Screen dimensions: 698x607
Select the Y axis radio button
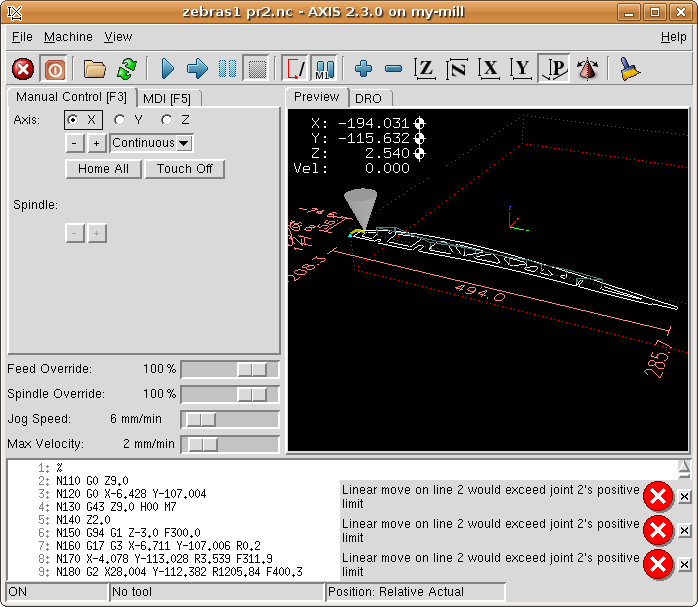point(120,120)
